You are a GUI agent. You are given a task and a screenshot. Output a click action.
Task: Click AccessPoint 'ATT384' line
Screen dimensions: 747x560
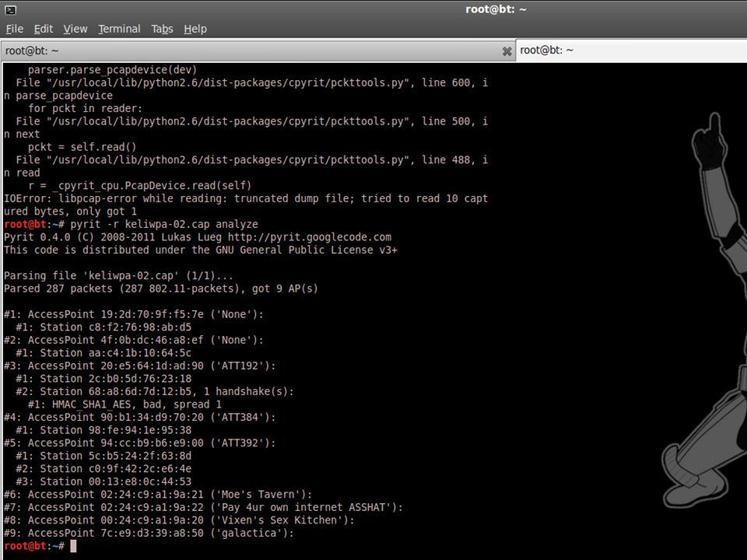(x=139, y=417)
